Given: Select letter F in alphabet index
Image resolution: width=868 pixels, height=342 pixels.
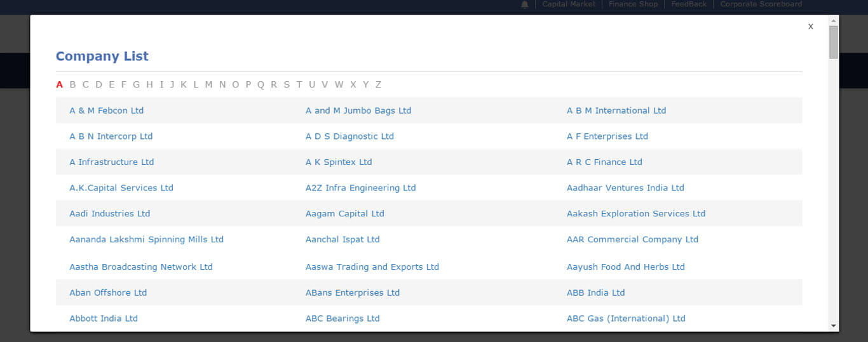Looking at the screenshot, I should tap(124, 84).
